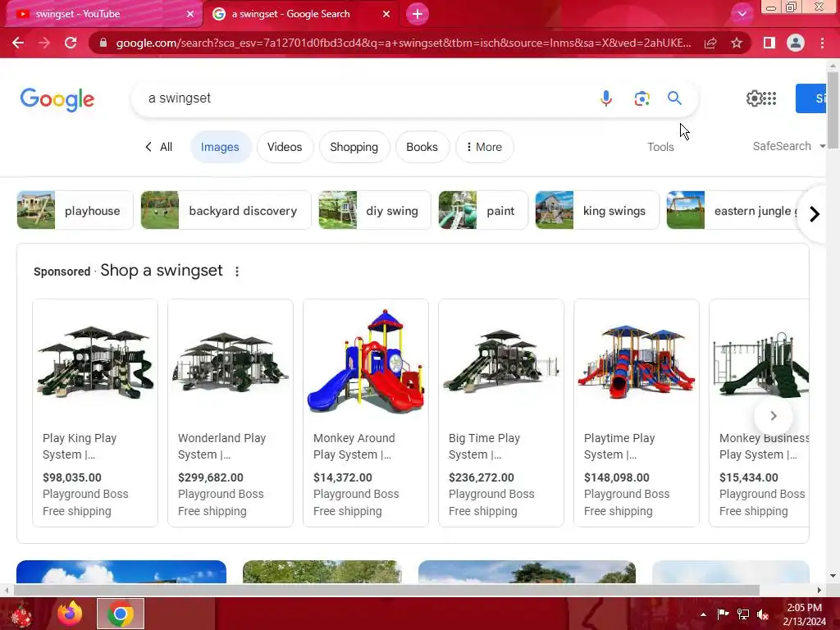Viewport: 840px width, 630px height.
Task: Reload the current page
Action: pyautogui.click(x=71, y=43)
